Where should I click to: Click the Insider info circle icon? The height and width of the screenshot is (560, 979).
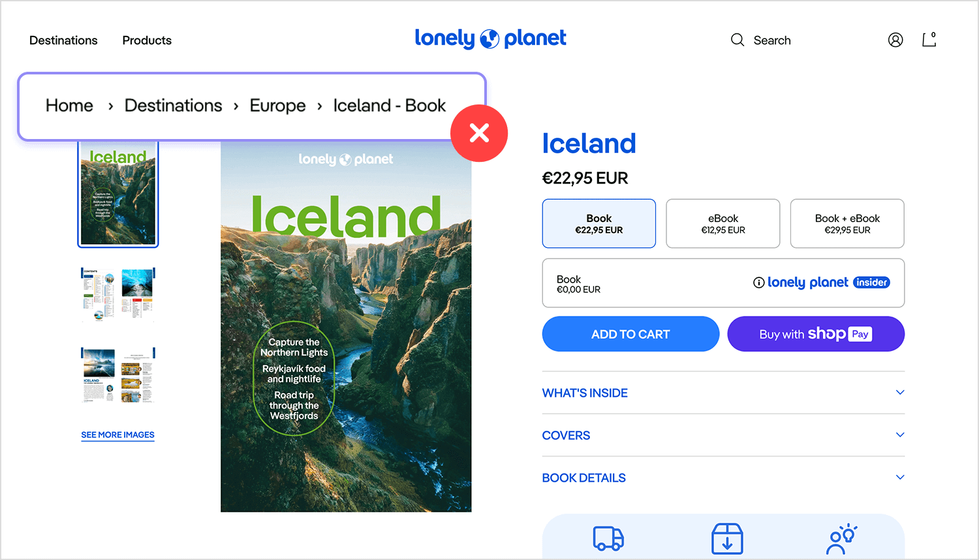[758, 283]
